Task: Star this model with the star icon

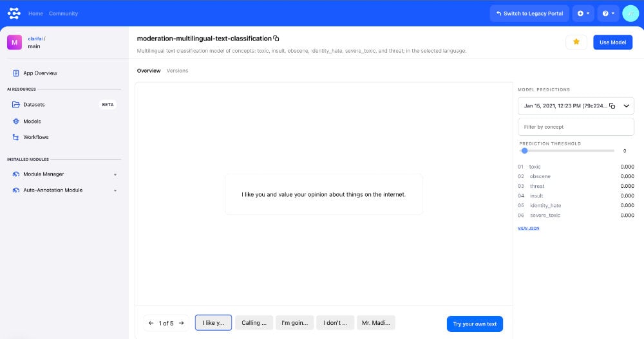Action: (x=576, y=42)
